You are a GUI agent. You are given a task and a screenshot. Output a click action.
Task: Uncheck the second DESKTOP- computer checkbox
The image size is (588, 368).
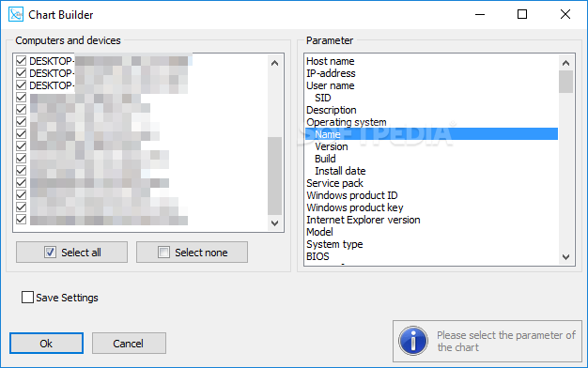21,72
